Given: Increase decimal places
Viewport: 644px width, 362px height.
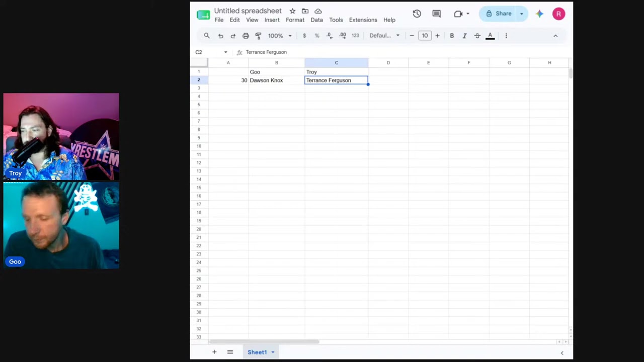Looking at the screenshot, I should [343, 36].
